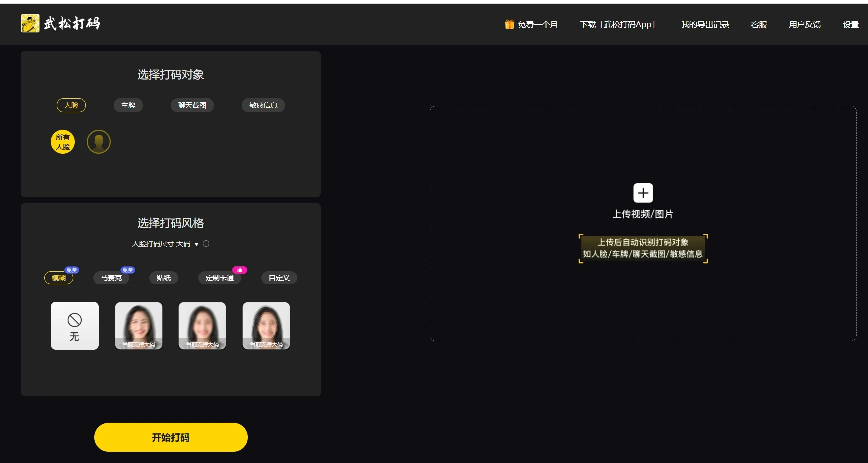Choose the second blurred face style thumbnail
This screenshot has height=463, width=868.
[202, 326]
